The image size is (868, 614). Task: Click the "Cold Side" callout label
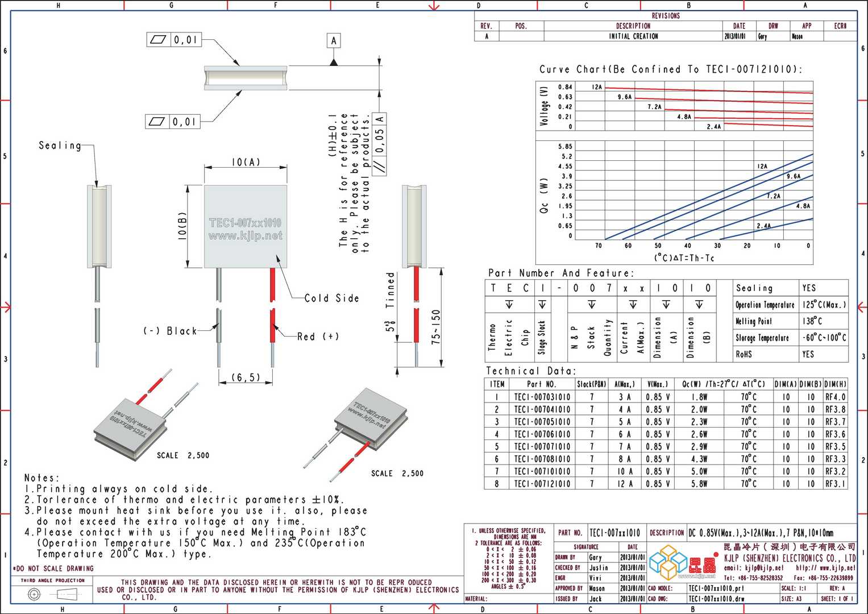coord(332,298)
